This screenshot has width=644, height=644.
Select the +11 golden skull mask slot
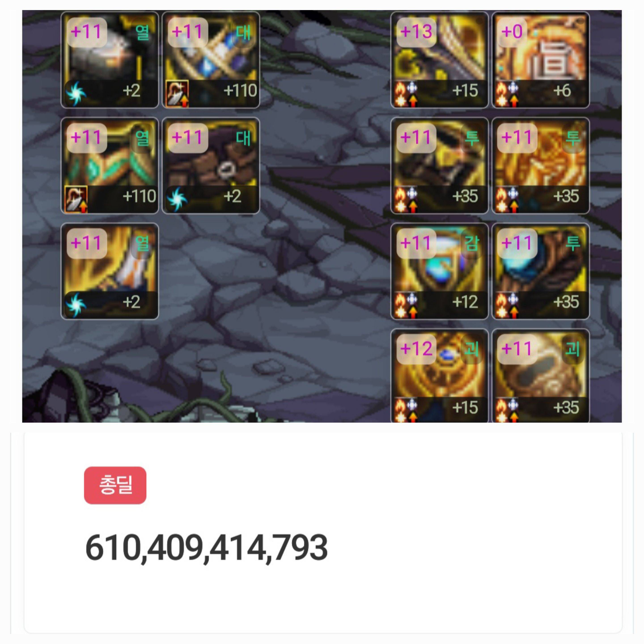pyautogui.click(x=541, y=376)
